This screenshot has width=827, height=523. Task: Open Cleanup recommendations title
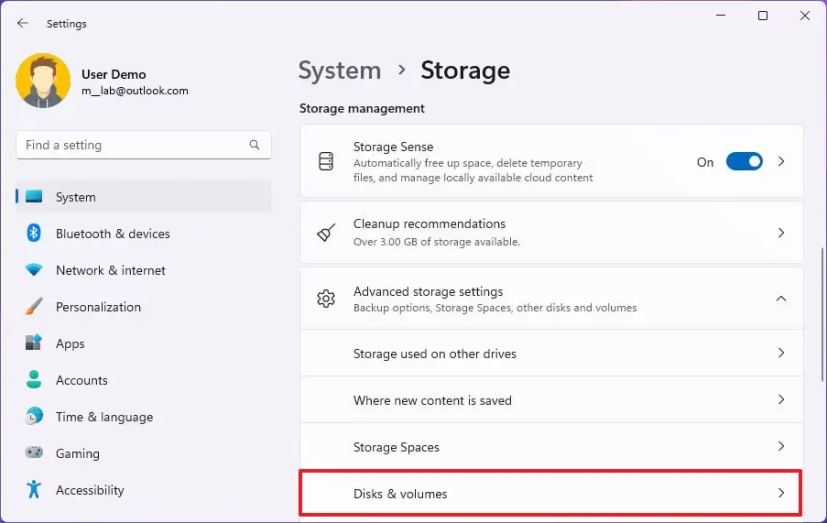[x=429, y=224]
